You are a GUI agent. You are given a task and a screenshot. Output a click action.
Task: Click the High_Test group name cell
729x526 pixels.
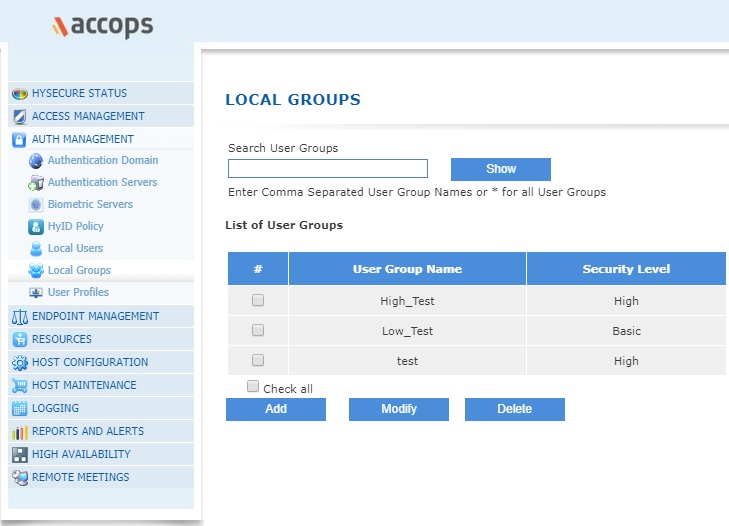407,301
